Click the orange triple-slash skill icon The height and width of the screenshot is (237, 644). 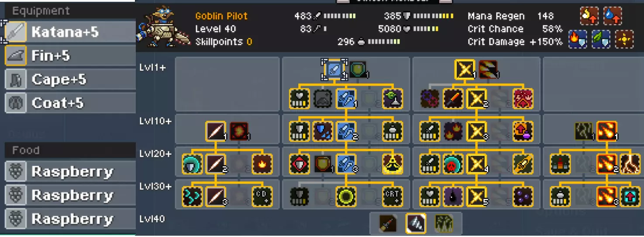click(x=488, y=70)
